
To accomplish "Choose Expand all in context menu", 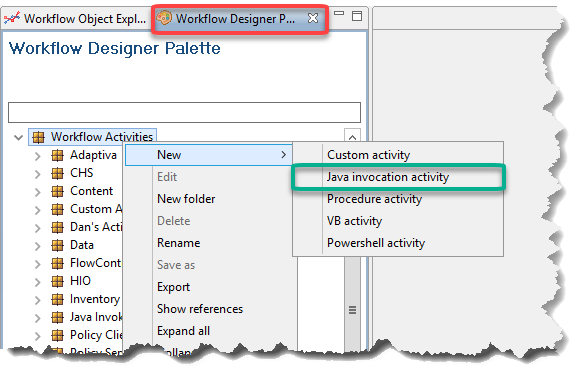I will point(183,331).
